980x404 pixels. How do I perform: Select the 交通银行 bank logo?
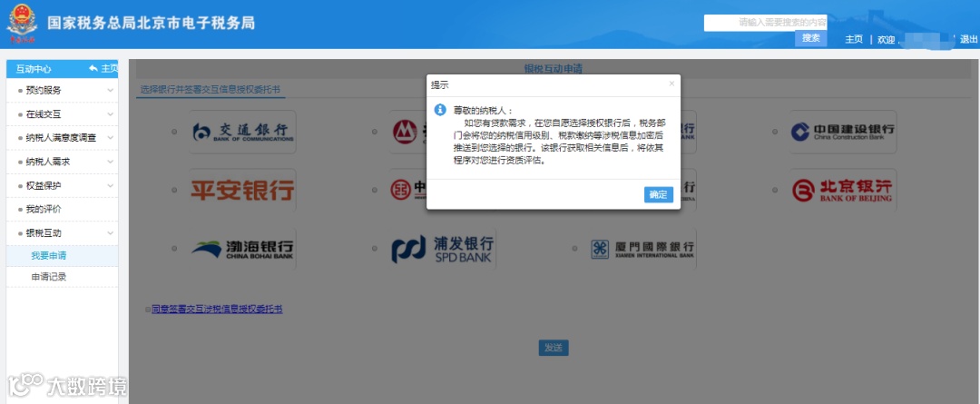pos(242,132)
